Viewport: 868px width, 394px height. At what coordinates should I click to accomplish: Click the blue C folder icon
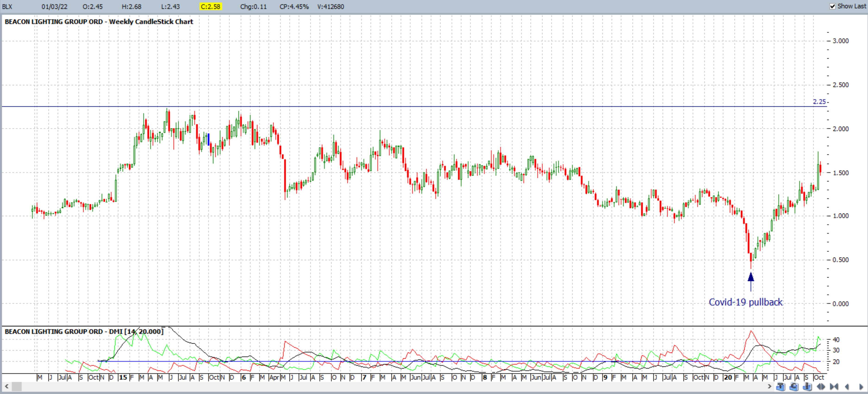tap(794, 387)
